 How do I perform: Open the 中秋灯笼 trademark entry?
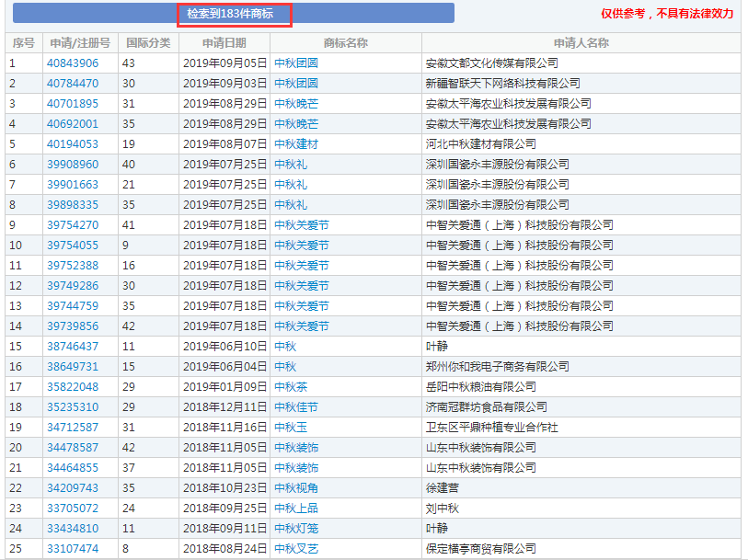296,529
